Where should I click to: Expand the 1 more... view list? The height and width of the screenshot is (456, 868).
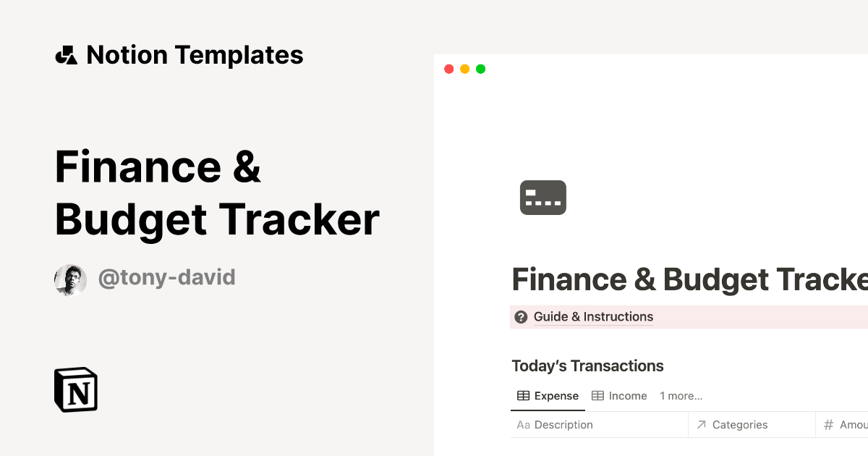(x=681, y=396)
